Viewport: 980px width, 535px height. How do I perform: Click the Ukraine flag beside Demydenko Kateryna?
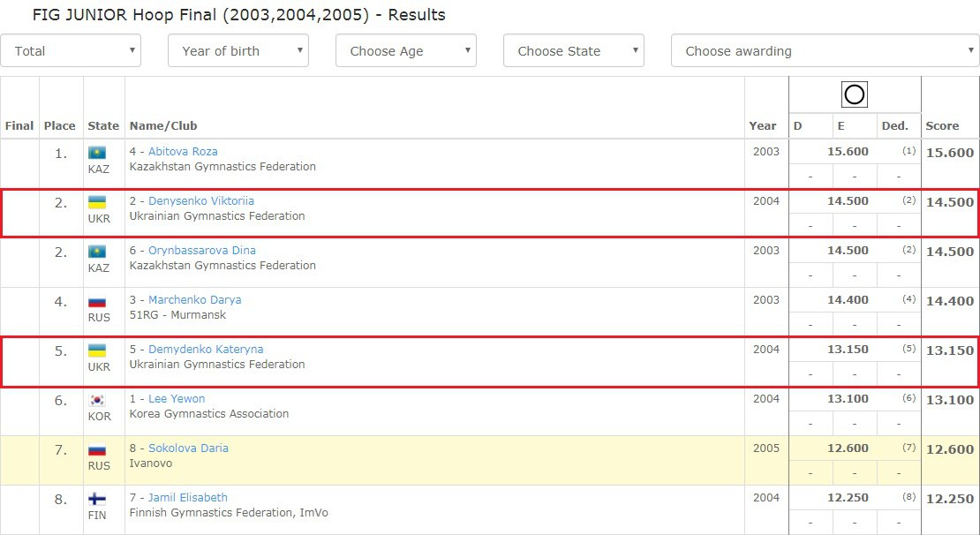pyautogui.click(x=97, y=350)
